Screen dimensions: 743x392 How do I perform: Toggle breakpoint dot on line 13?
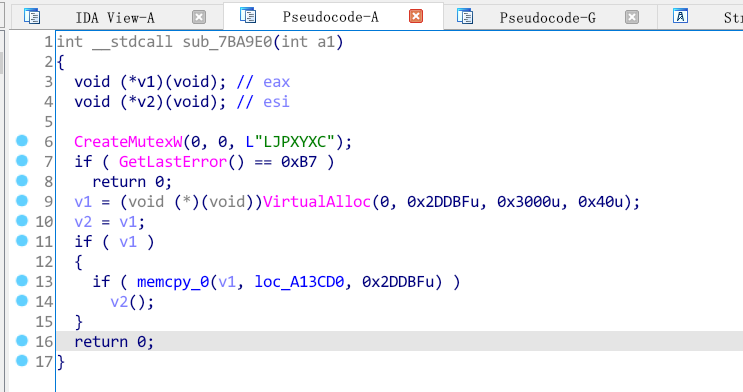coord(22,281)
